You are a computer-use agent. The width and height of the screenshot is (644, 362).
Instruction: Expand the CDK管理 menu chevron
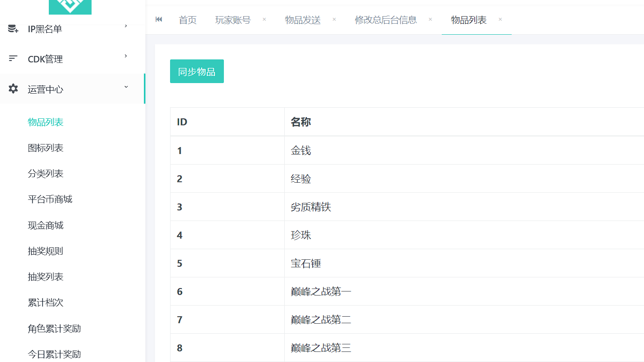(126, 56)
